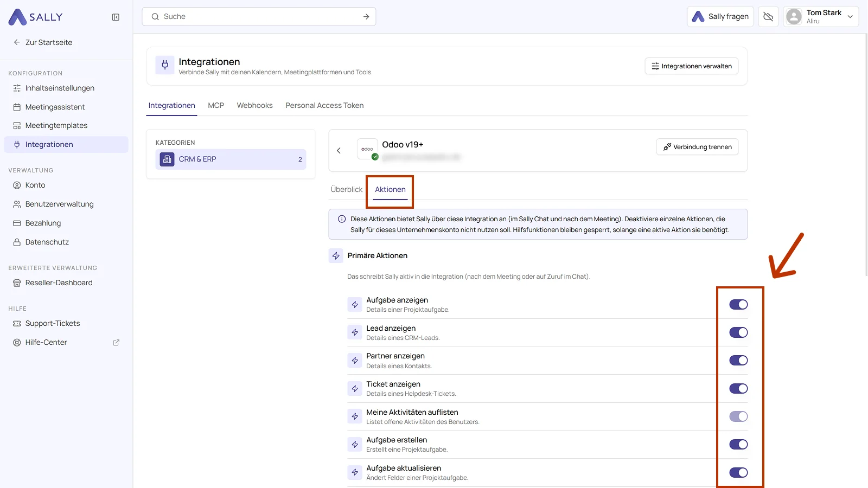Click the lightning icon for Partner anzeigen
Image resolution: width=868 pixels, height=488 pixels.
coord(355,361)
